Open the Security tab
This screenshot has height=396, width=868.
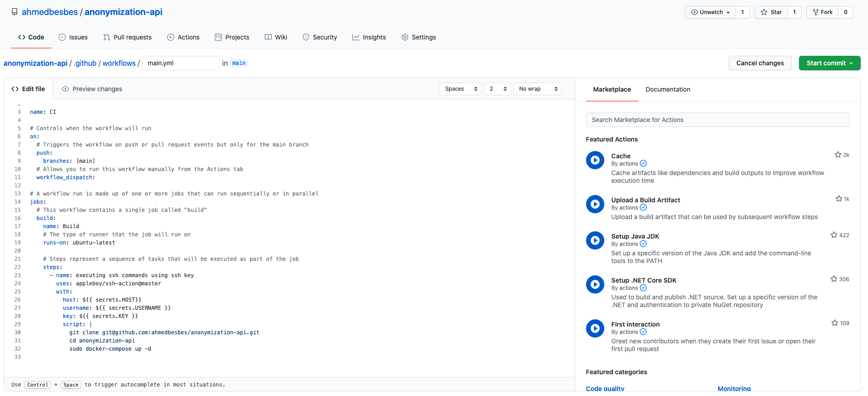tap(320, 37)
